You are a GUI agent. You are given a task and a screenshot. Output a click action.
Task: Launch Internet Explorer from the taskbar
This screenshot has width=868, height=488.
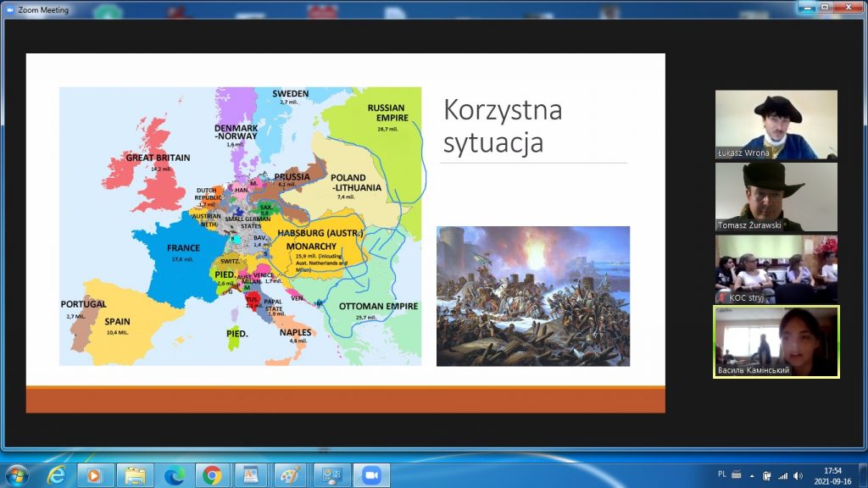[57, 474]
